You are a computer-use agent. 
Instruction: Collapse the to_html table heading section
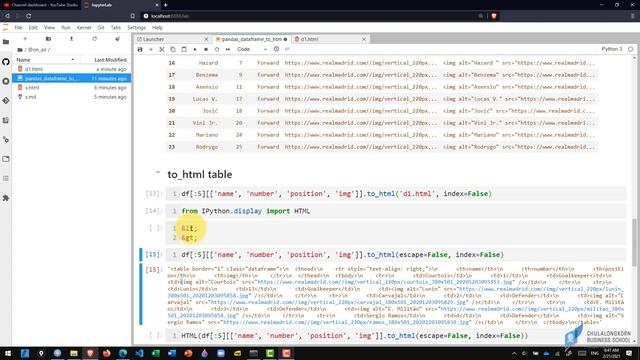[x=158, y=173]
